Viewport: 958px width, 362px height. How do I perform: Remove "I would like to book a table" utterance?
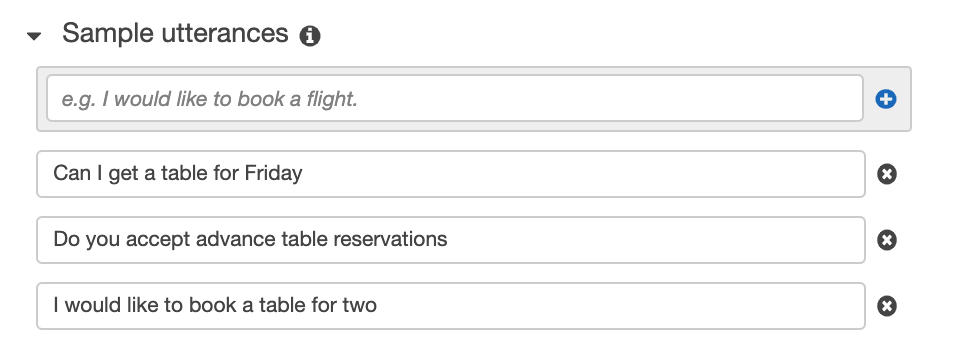tap(887, 306)
